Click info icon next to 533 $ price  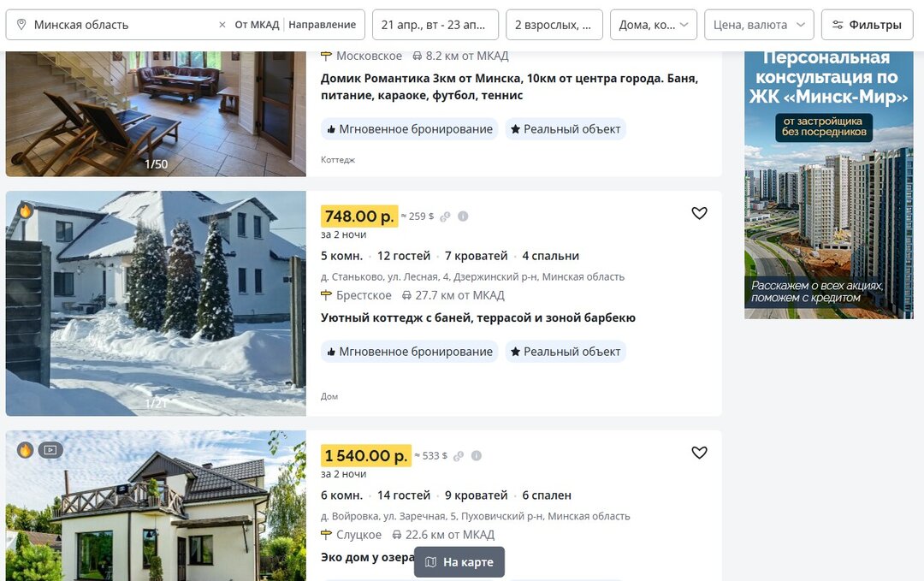(477, 455)
